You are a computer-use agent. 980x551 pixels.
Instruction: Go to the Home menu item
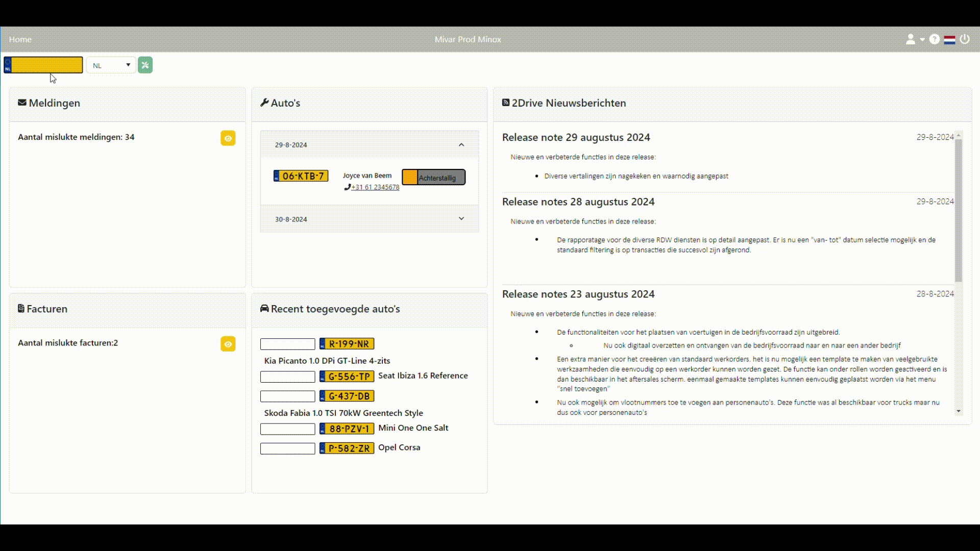click(x=20, y=39)
